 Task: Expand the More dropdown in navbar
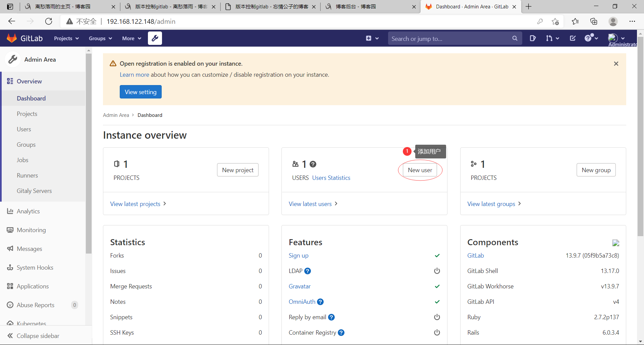click(131, 39)
